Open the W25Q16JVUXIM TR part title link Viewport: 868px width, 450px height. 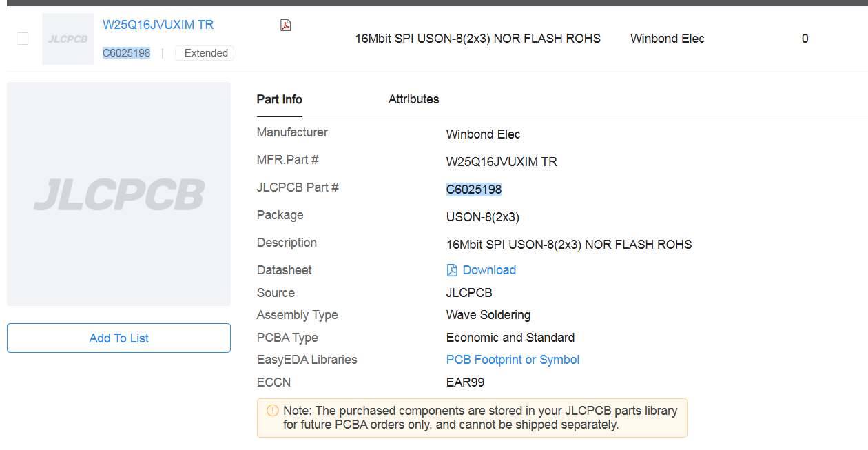click(x=158, y=25)
